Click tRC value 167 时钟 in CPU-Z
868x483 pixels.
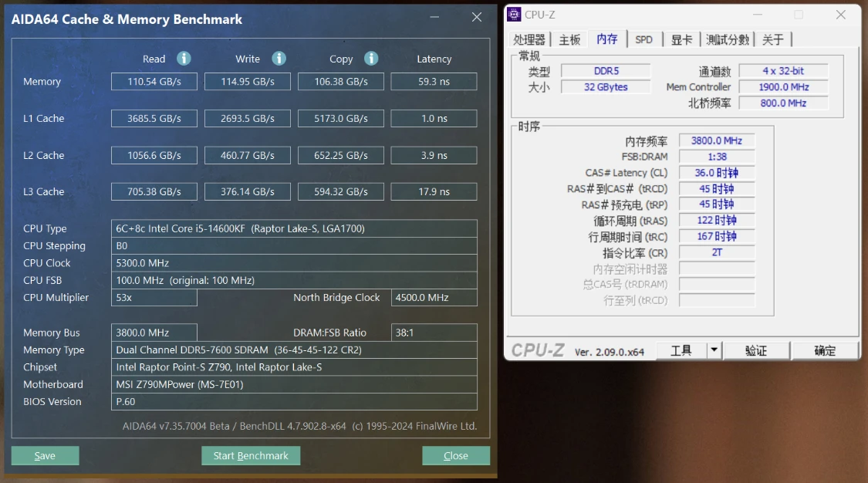click(717, 236)
